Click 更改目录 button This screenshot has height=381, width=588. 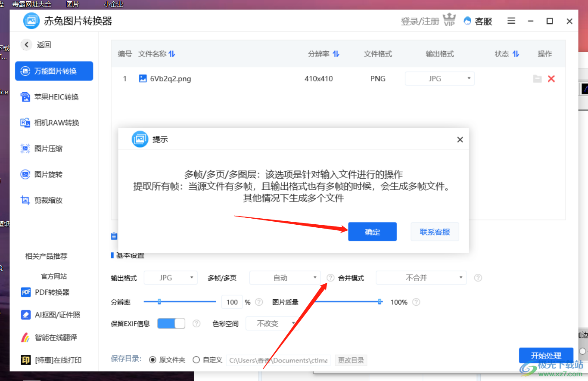pos(351,360)
